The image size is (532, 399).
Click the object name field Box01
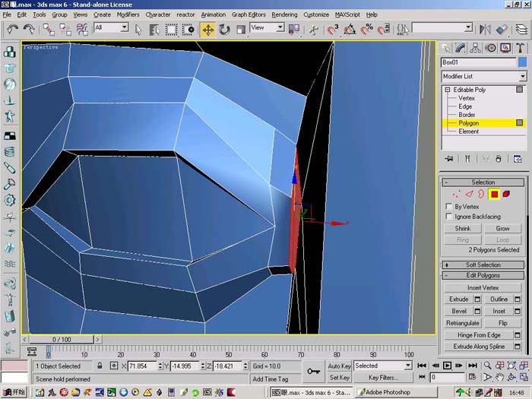click(x=478, y=62)
